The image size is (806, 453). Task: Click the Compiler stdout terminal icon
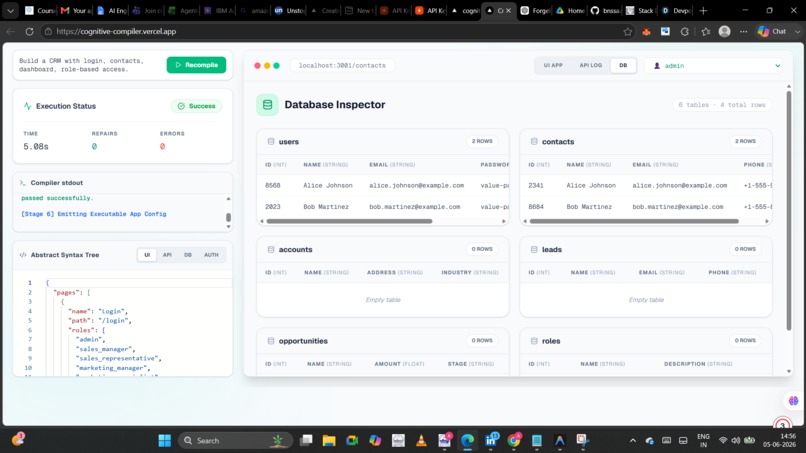point(23,183)
